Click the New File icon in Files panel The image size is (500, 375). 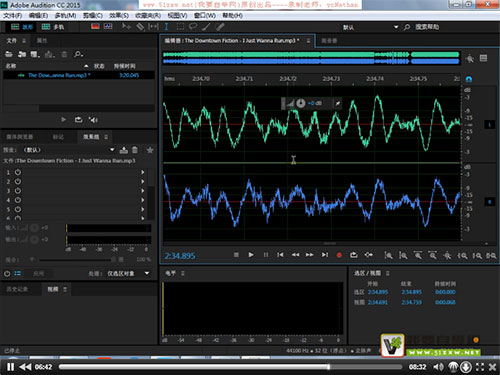35,54
